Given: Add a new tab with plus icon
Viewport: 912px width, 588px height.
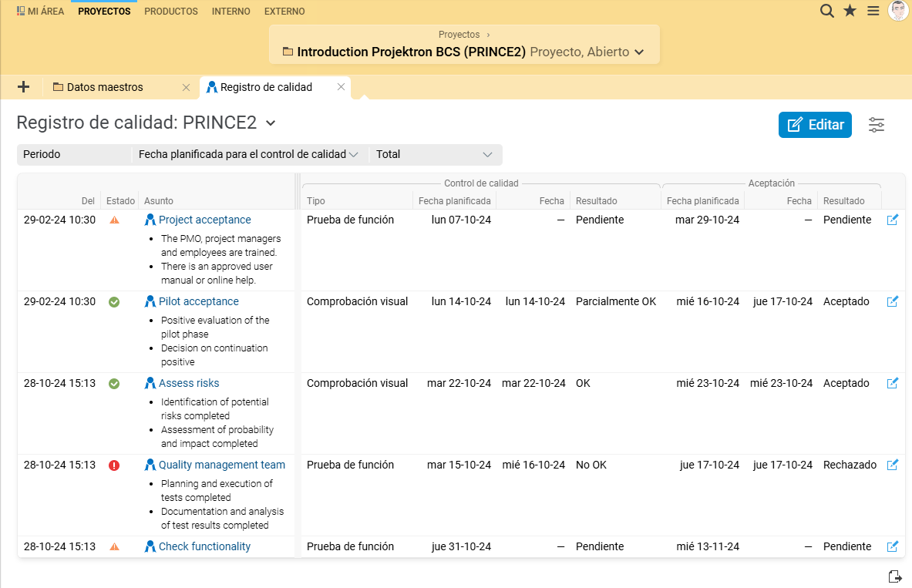Looking at the screenshot, I should pyautogui.click(x=23, y=87).
